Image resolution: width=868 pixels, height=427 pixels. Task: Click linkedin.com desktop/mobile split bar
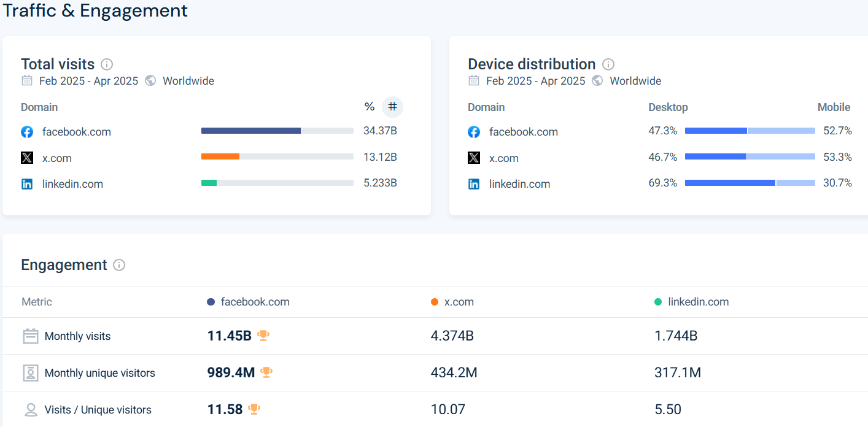(x=750, y=183)
